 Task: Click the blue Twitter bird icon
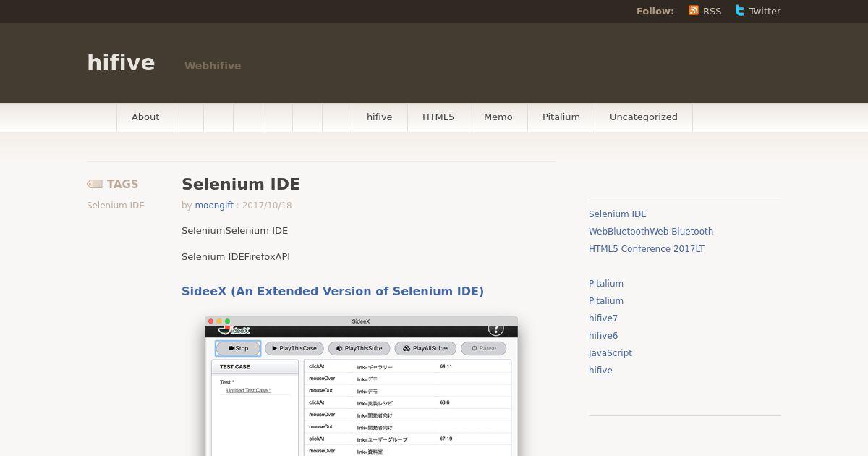click(x=740, y=10)
